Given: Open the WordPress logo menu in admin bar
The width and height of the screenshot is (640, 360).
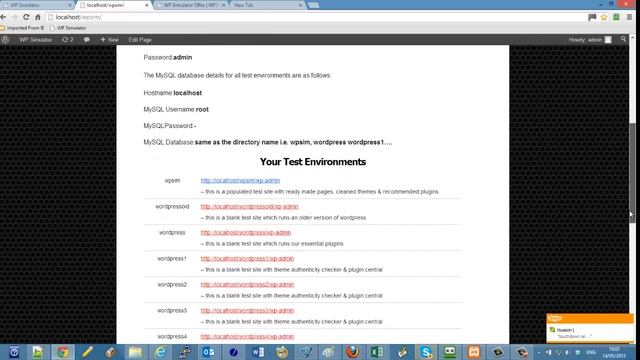Looking at the screenshot, I should coord(5,40).
